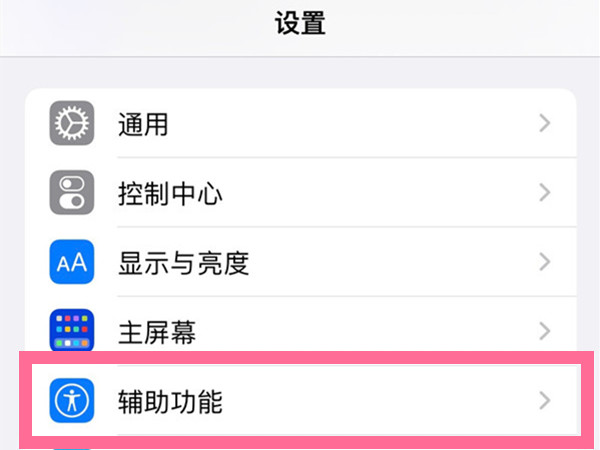Expand 通用 using its right chevron
600x450 pixels.
pos(545,124)
